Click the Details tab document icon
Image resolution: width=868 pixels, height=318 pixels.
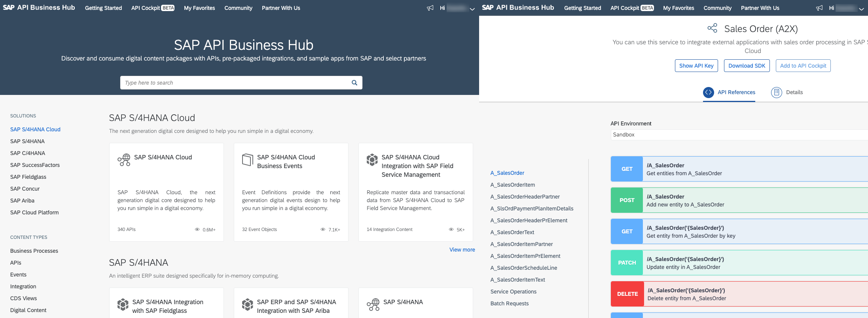click(x=777, y=92)
